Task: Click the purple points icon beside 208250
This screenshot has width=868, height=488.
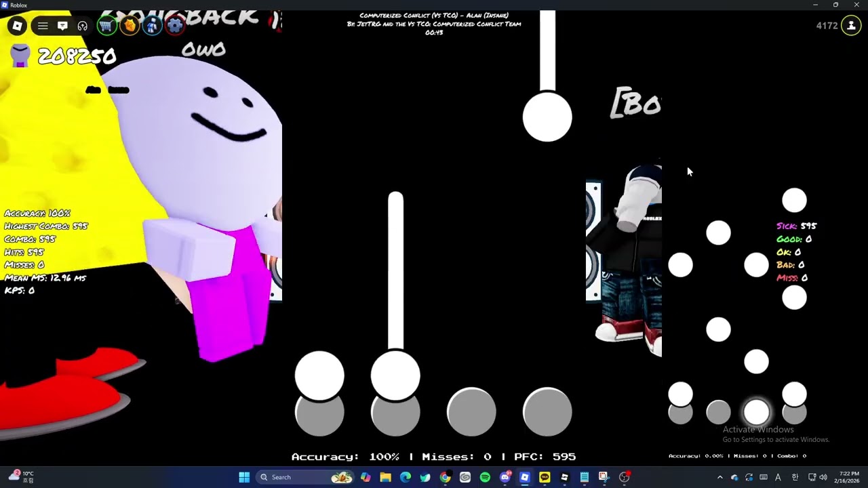Action: click(20, 56)
